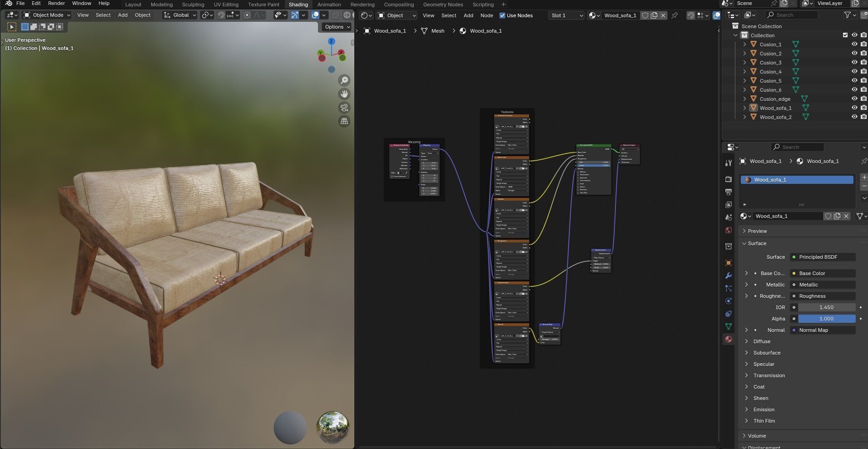Switch to the Geometry Nodes workspace tab
The height and width of the screenshot is (449, 868).
(443, 5)
